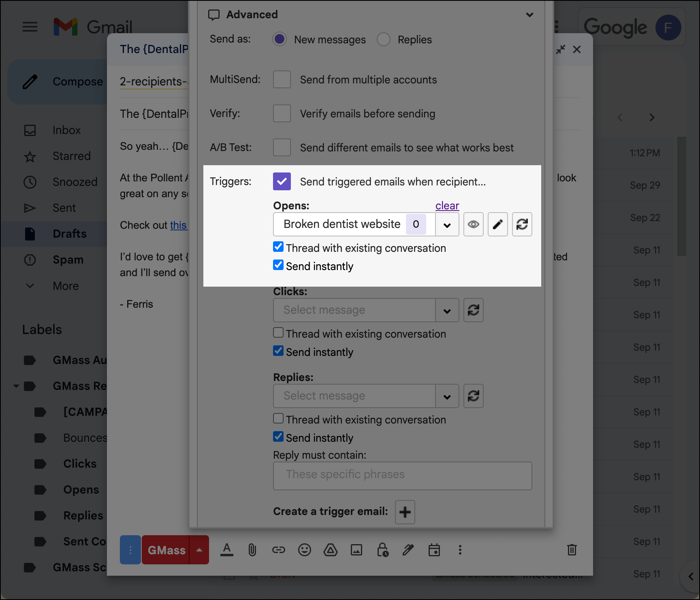The image size is (700, 600).
Task: Attach files with the paperclip icon
Action: pos(252,550)
